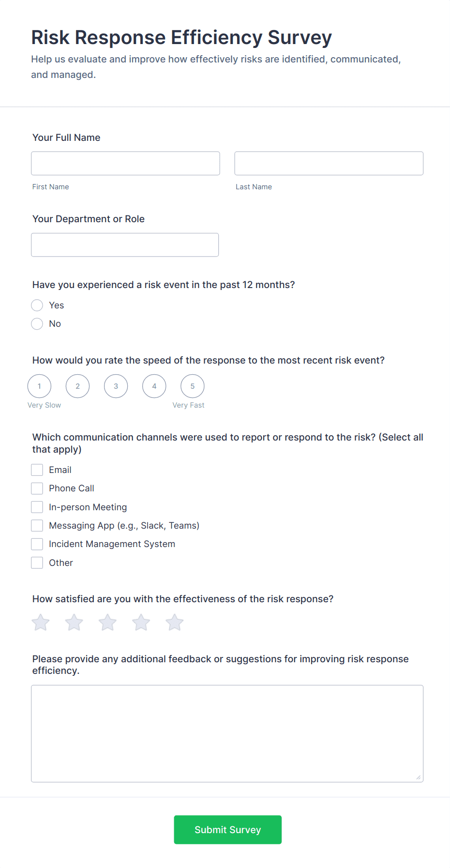Select the first star for satisfaction rating
The image size is (450, 868).
40,623
